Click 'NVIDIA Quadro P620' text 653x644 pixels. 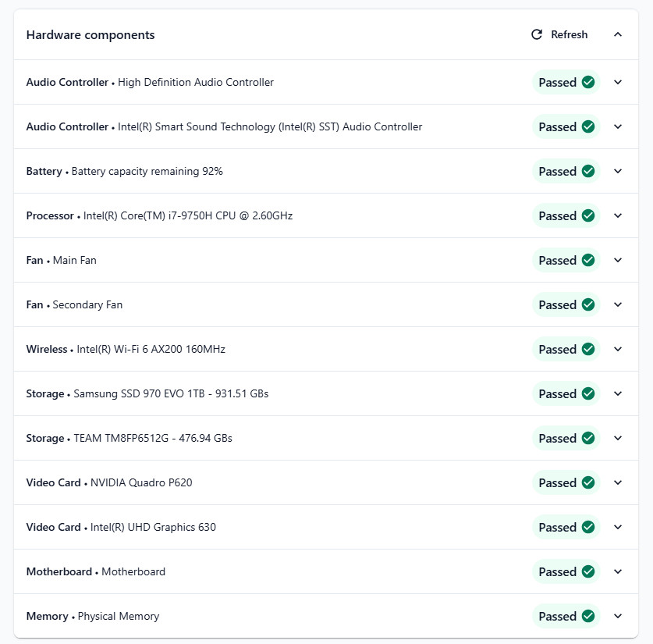pyautogui.click(x=141, y=482)
